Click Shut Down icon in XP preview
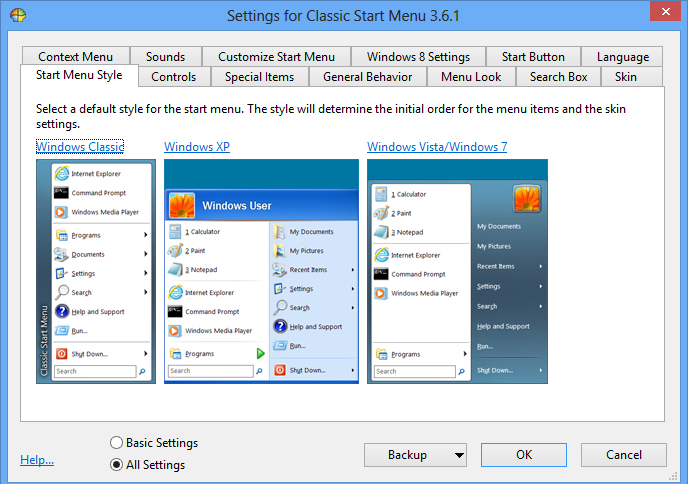688x484 pixels. click(x=280, y=370)
